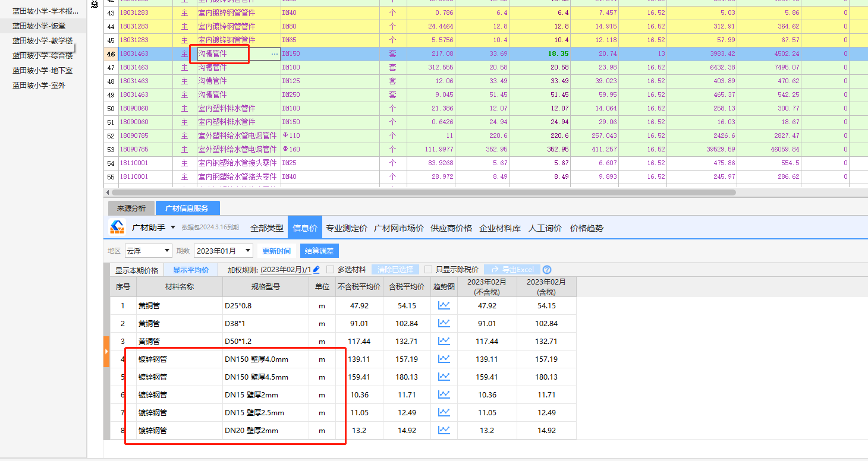Select row number 47 header

111,68
